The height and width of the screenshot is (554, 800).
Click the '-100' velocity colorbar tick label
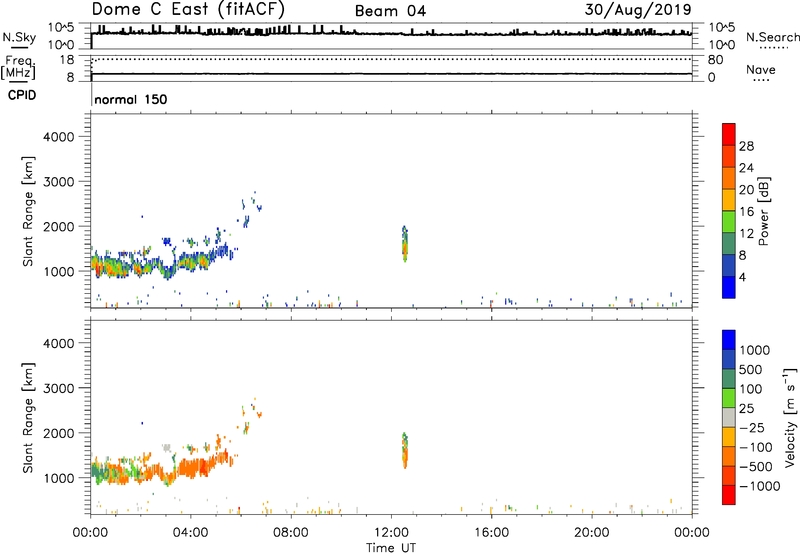756,447
